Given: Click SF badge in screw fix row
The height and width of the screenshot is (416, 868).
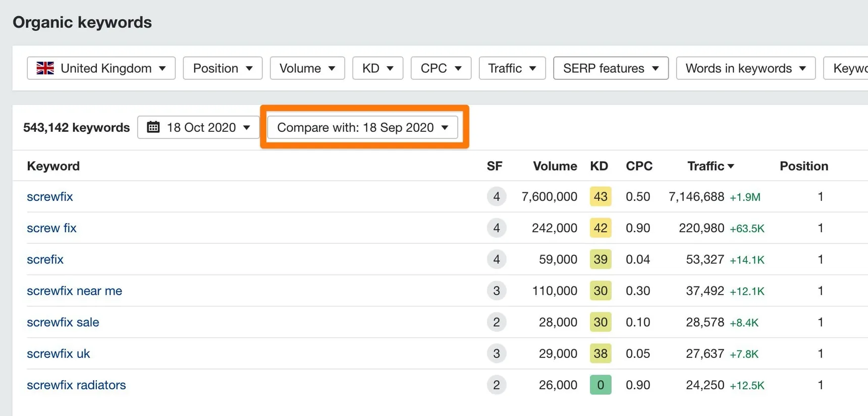Looking at the screenshot, I should tap(497, 228).
